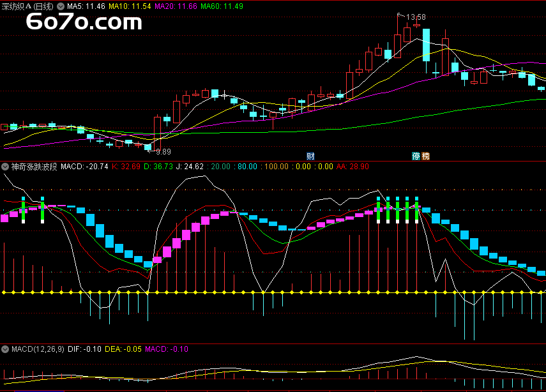Click the : 20.00 threshold value label
The height and width of the screenshot is (392, 546).
tap(218, 167)
